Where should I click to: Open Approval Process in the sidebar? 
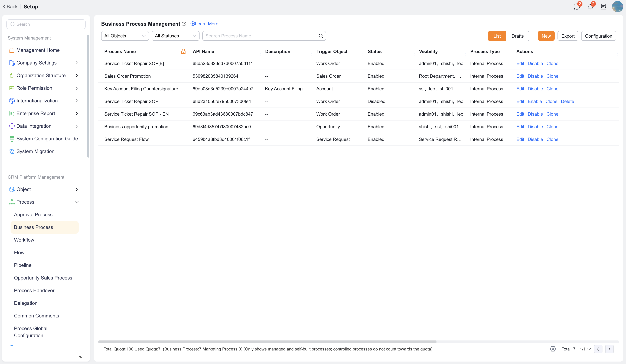tap(33, 214)
